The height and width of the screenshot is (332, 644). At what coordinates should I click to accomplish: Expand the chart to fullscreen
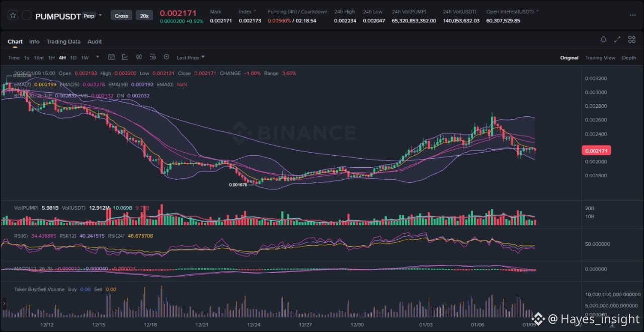click(617, 40)
